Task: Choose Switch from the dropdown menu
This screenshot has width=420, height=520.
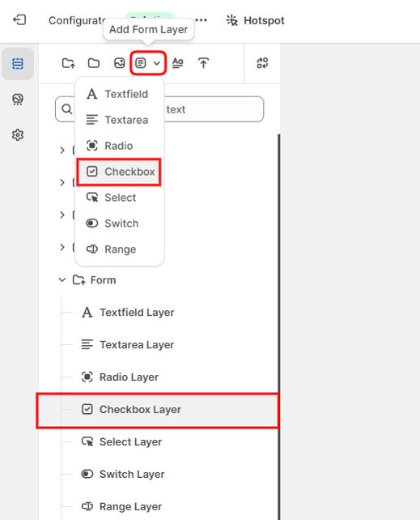Action: tap(120, 224)
